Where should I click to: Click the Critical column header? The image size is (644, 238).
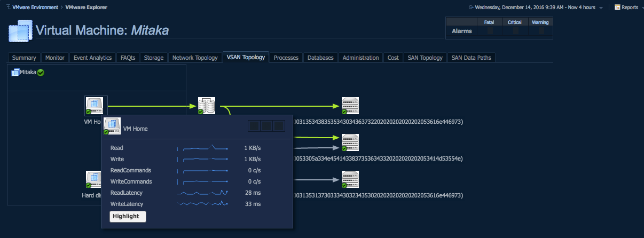click(x=515, y=22)
